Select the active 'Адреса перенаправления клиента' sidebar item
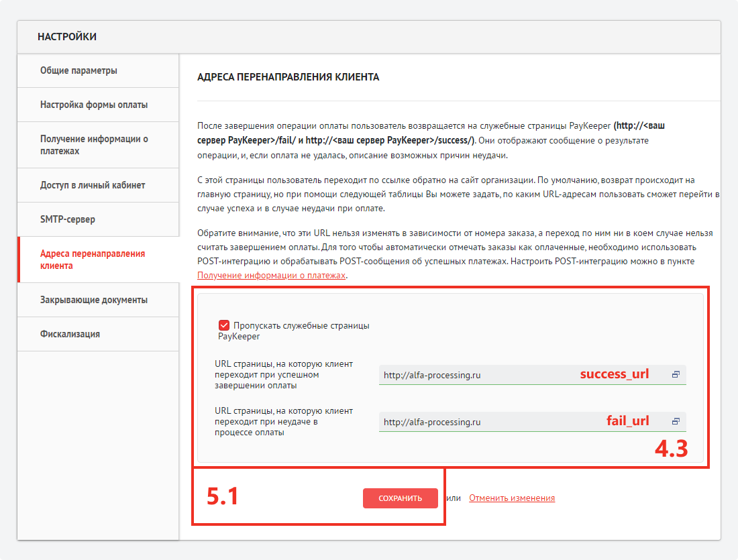 click(x=93, y=260)
